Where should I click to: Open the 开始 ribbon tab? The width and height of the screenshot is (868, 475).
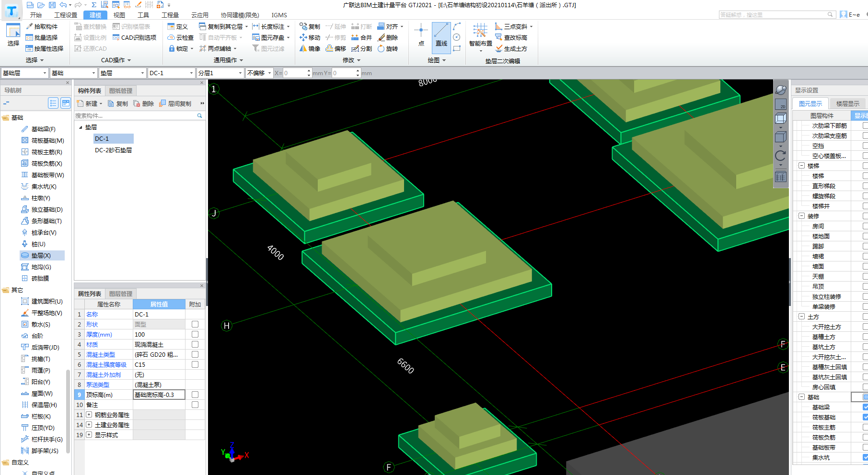coord(36,15)
